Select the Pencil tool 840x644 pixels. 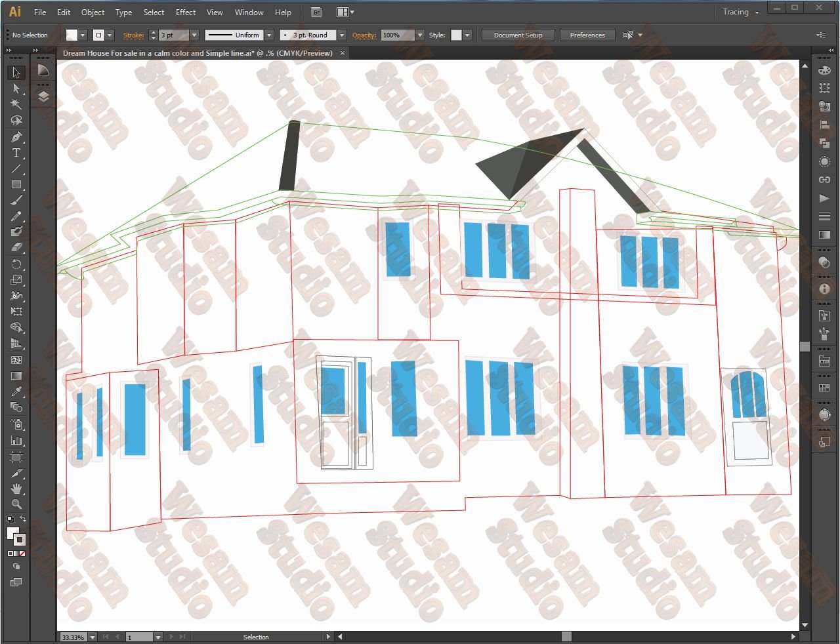click(16, 216)
